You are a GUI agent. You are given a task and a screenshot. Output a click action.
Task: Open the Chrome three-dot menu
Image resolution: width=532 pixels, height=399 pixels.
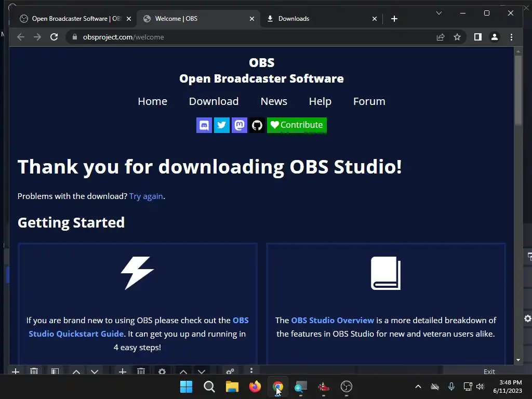point(511,37)
